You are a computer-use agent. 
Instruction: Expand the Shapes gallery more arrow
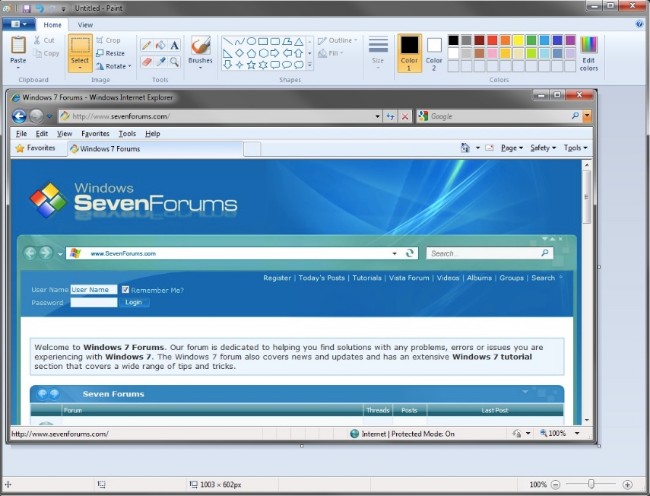click(309, 65)
